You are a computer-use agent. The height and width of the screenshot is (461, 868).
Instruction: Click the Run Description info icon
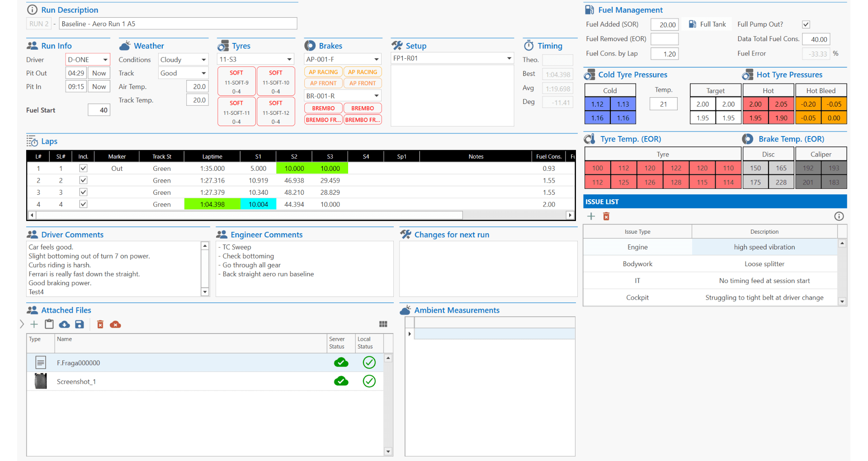(x=32, y=9)
